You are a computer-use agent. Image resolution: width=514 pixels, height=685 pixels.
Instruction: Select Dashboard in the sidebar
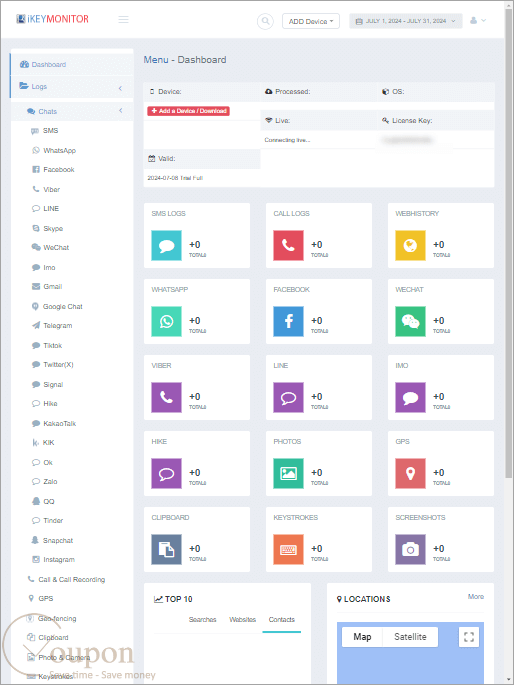[x=72, y=65]
